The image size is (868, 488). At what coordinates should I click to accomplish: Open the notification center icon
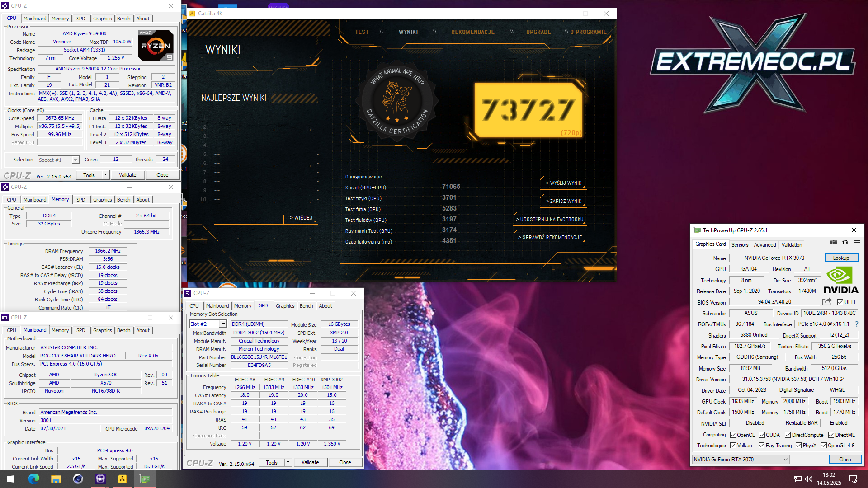853,479
